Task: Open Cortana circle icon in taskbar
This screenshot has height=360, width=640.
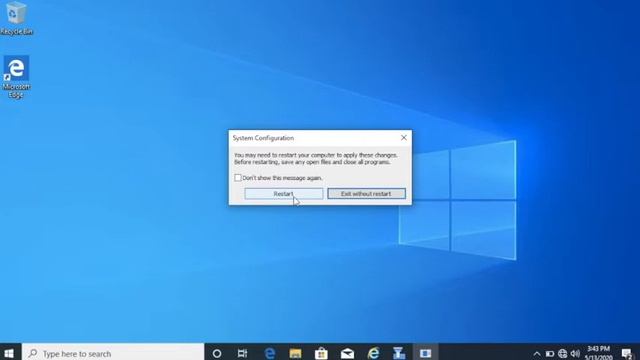Action: tap(217, 353)
